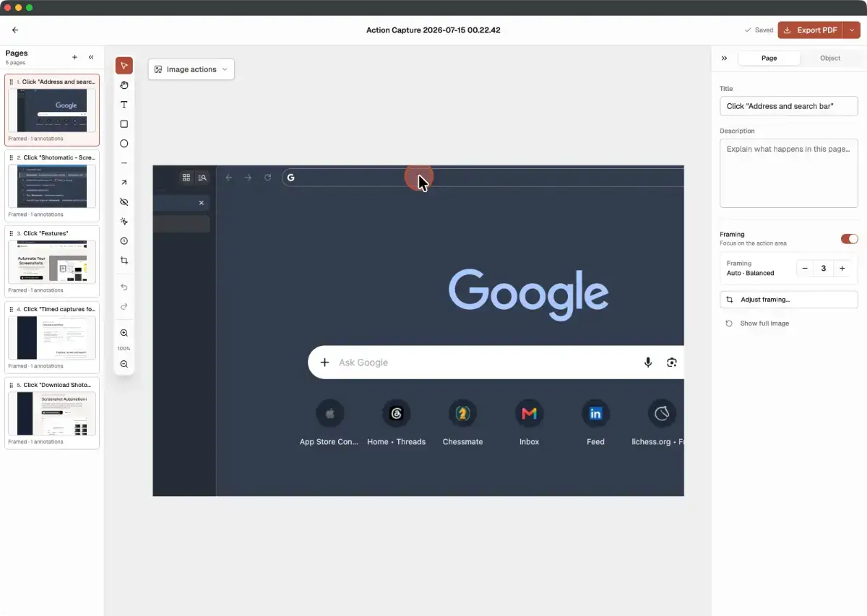Select the line drawing tool

(x=124, y=163)
